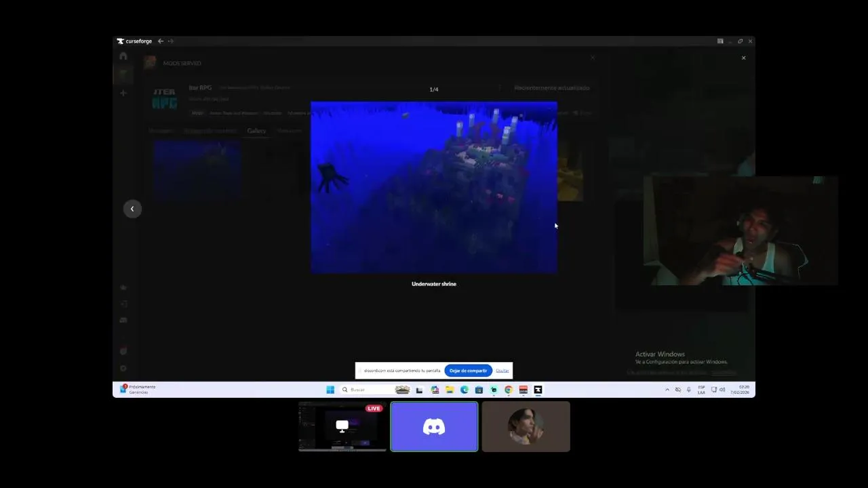Viewport: 868px width, 488px height.
Task: Open the mod's three-dot options menu
Action: coord(500,87)
